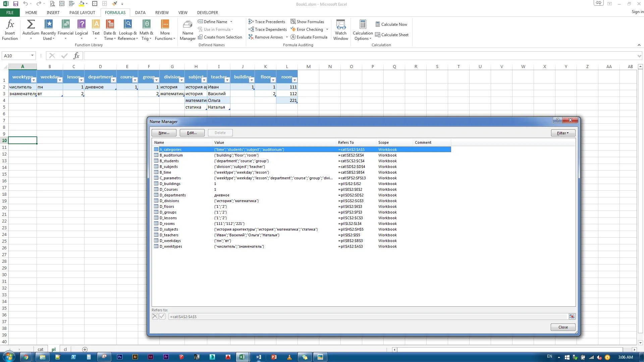This screenshot has height=362, width=644.
Task: Click the Edit... button in Name Manager
Action: point(192,133)
